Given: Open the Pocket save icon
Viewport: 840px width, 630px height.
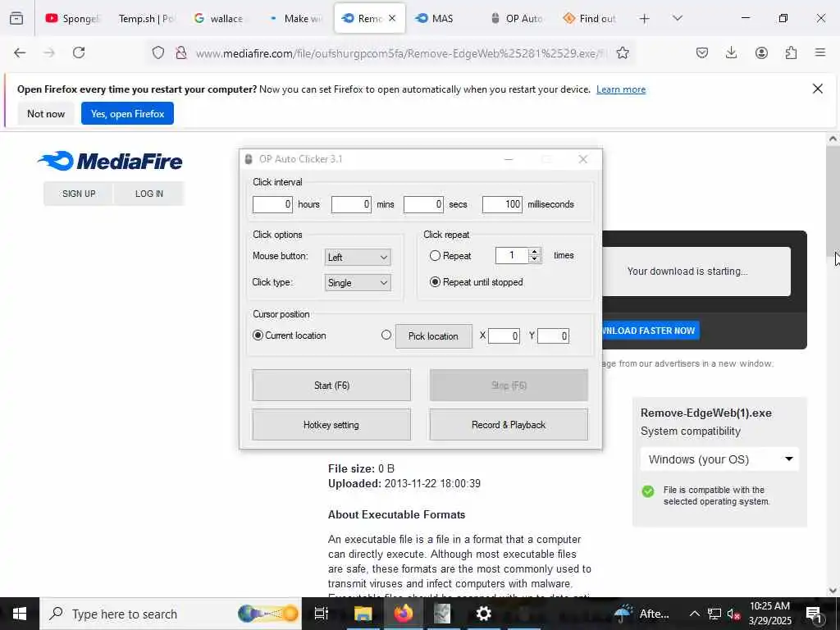Looking at the screenshot, I should coord(702,52).
